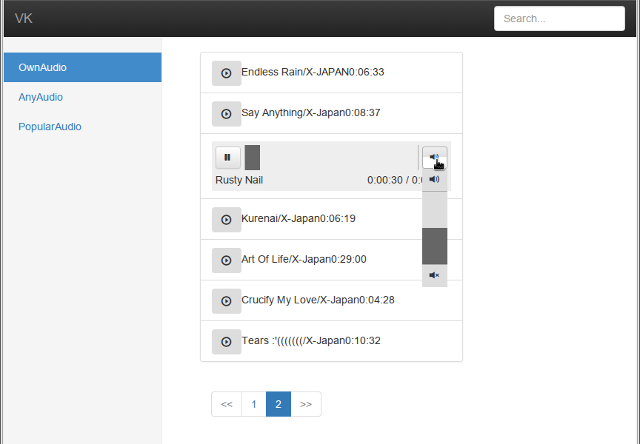Viewport: 640px width, 444px height.
Task: Select the Endless Rain/X-JAPAN title text
Action: click(294, 72)
